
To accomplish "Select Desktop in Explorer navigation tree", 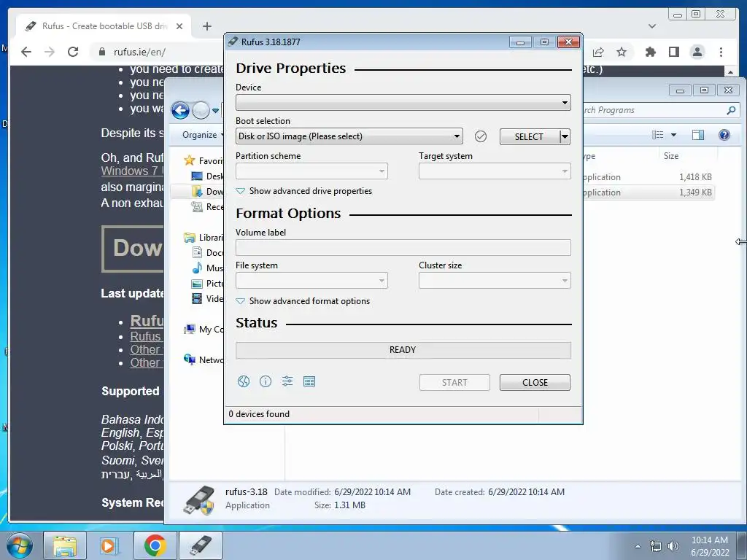I will [208, 176].
